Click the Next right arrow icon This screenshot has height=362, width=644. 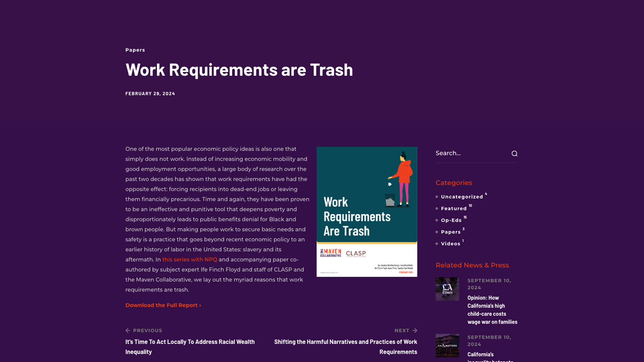[x=415, y=330]
